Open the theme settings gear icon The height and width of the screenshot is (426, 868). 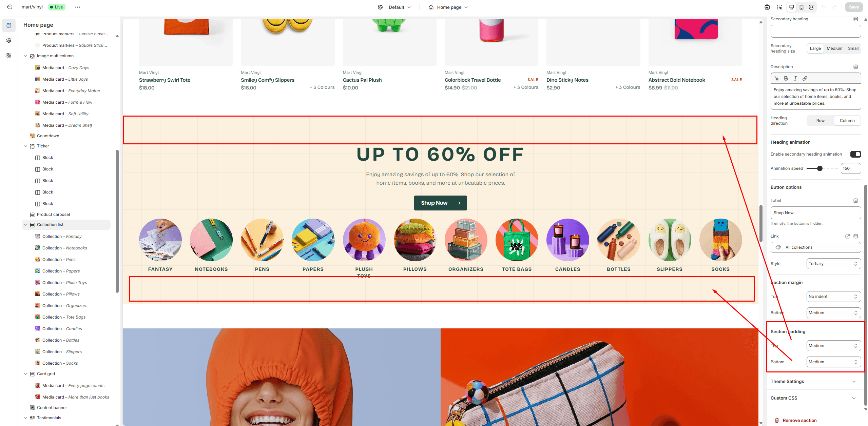pos(9,40)
